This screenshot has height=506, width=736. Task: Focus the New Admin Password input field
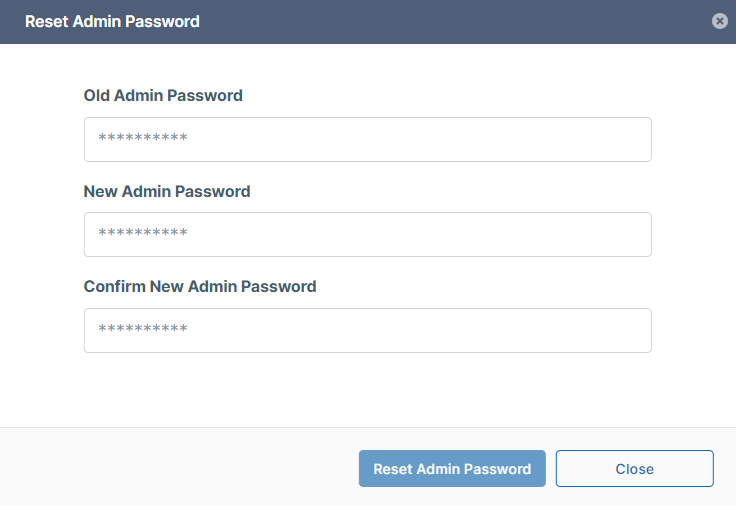point(367,234)
